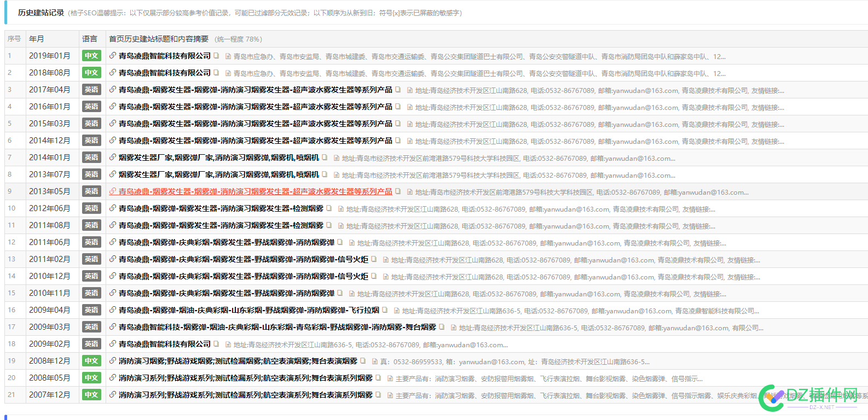The width and height of the screenshot is (868, 420).
Task: Click the copy icon in the 2017年04月 row
Action: tap(398, 90)
